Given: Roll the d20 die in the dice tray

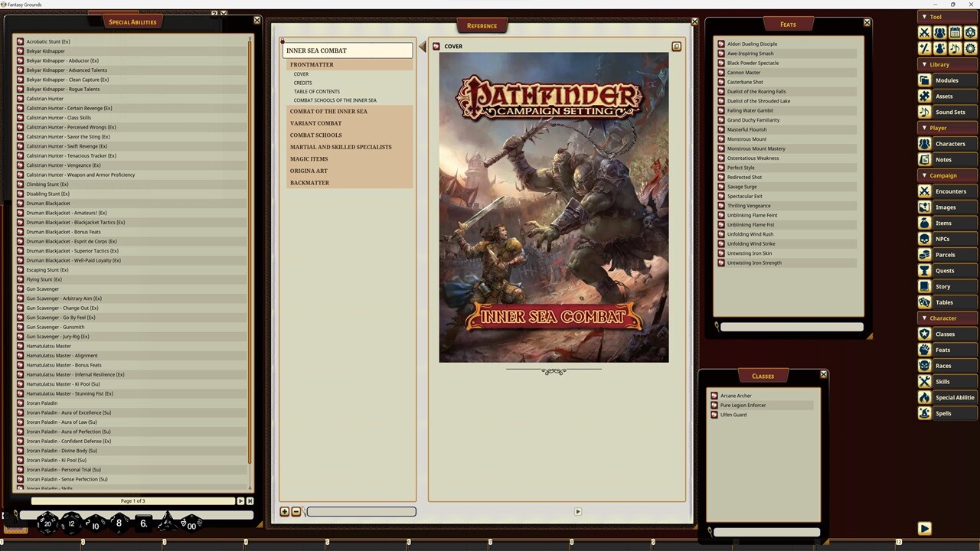Looking at the screenshot, I should [47, 523].
